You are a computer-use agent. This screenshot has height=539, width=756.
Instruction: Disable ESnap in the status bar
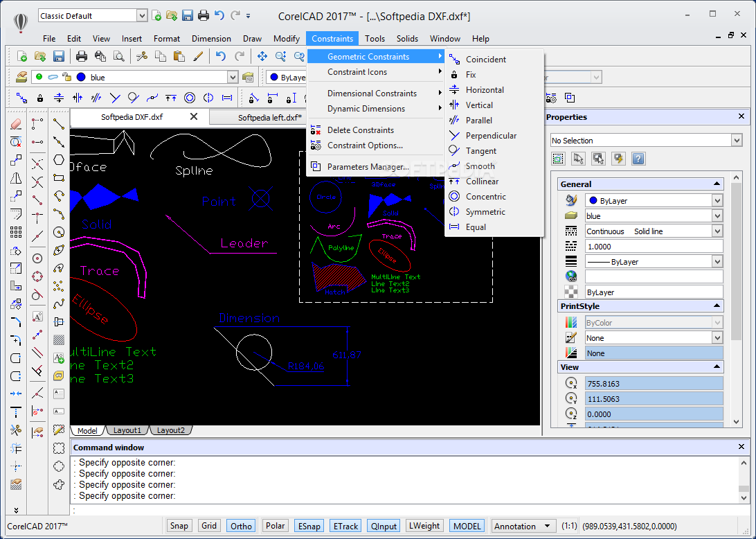[x=309, y=526]
